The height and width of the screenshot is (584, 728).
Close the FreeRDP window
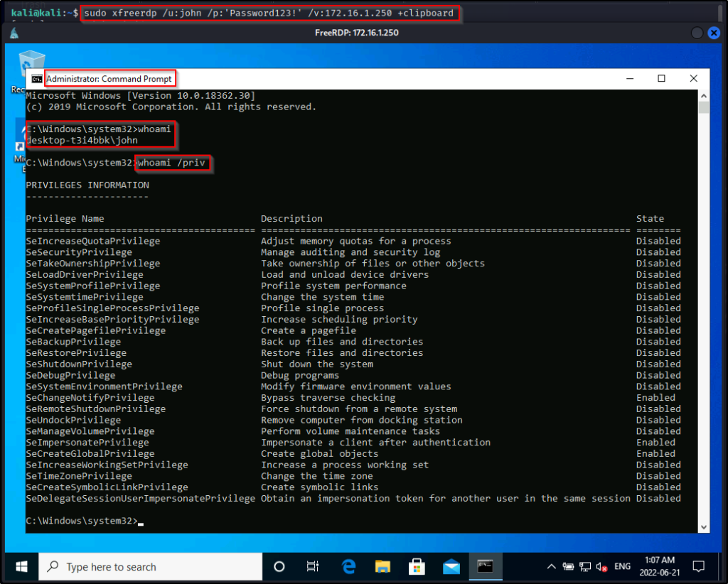coord(714,33)
